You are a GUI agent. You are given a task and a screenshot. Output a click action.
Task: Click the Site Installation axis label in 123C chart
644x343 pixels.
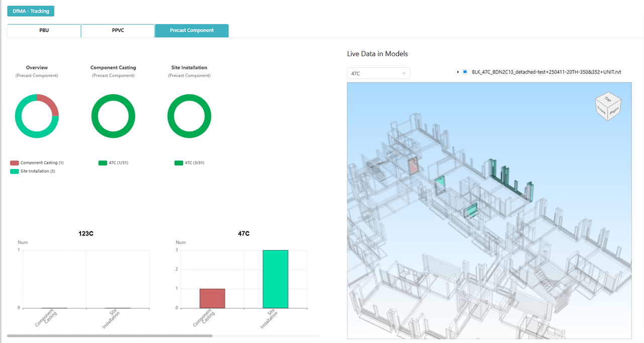(112, 318)
